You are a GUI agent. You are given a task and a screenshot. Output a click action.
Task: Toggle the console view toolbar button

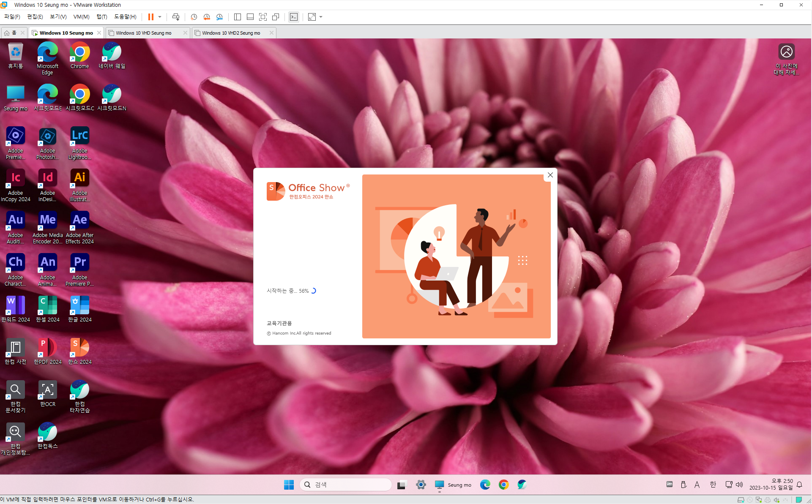coord(294,17)
